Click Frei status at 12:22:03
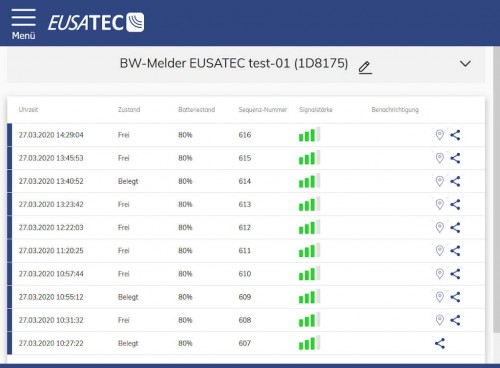This screenshot has height=368, width=500. (124, 228)
